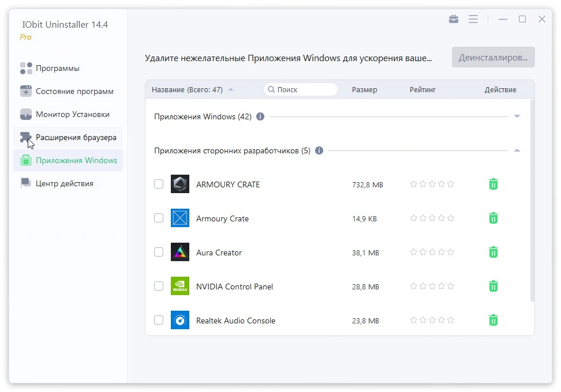The width and height of the screenshot is (561, 392).
Task: Click the blue Armoury Crate app icon
Action: click(x=180, y=218)
